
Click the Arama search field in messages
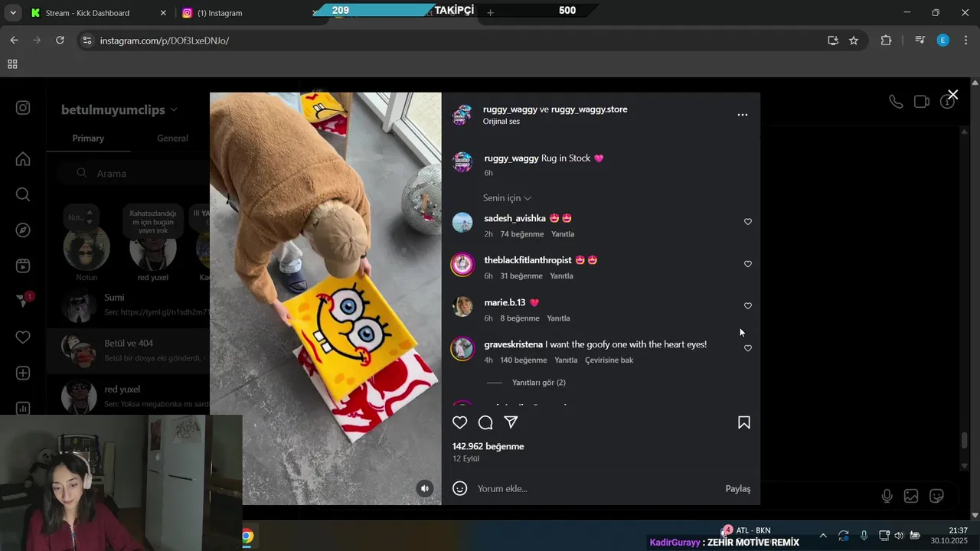point(134,174)
